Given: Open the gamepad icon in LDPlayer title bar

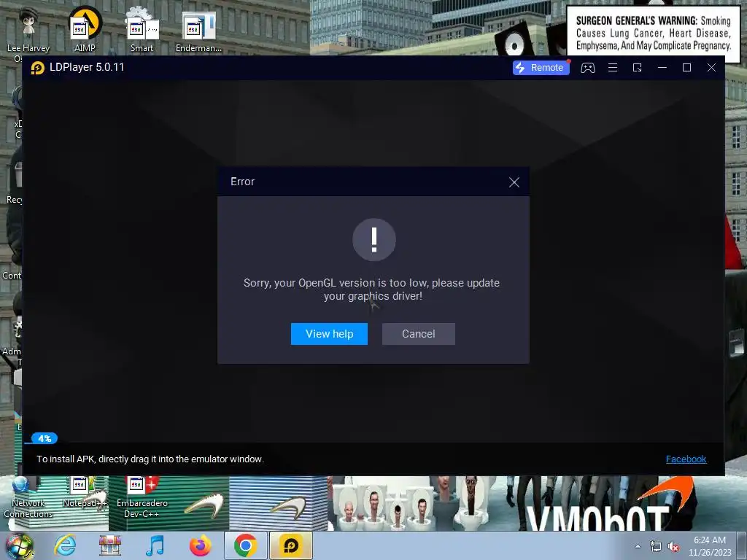Looking at the screenshot, I should tap(587, 68).
